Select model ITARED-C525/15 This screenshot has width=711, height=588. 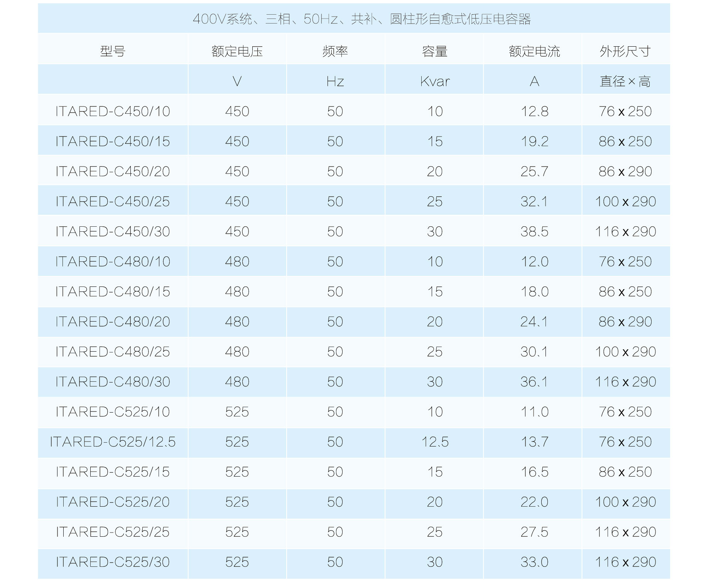tap(113, 472)
